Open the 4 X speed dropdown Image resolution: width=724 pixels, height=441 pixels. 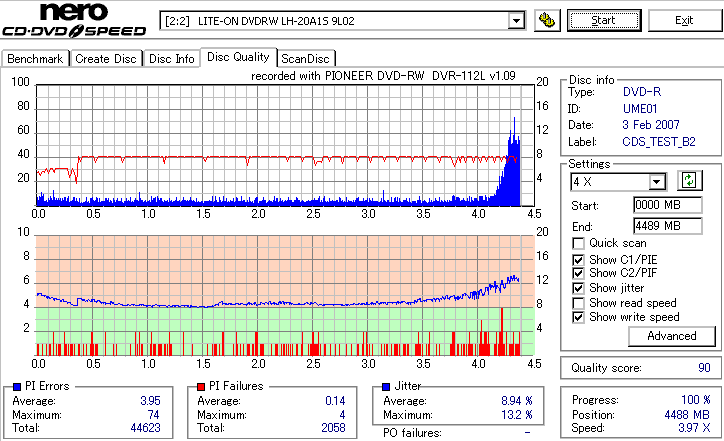657,182
